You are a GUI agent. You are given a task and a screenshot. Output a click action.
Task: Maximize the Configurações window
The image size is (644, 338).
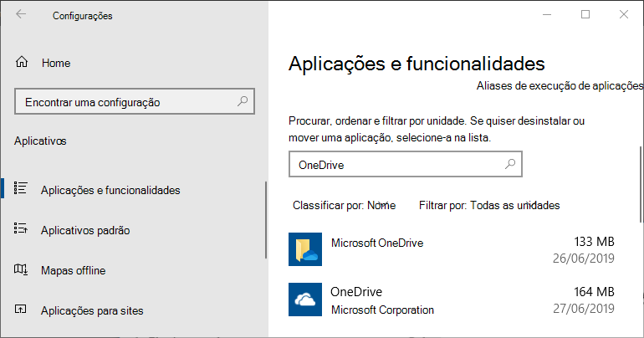point(585,14)
